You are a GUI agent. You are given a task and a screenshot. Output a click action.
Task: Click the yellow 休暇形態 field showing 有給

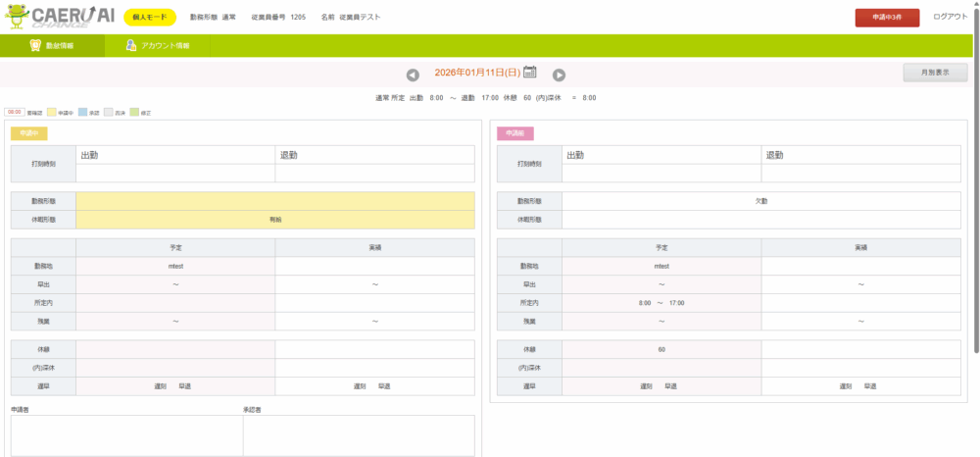(x=274, y=220)
